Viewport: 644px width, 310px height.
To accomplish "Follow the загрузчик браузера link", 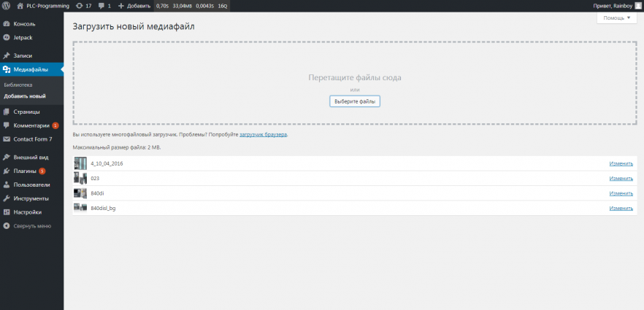I will click(263, 134).
